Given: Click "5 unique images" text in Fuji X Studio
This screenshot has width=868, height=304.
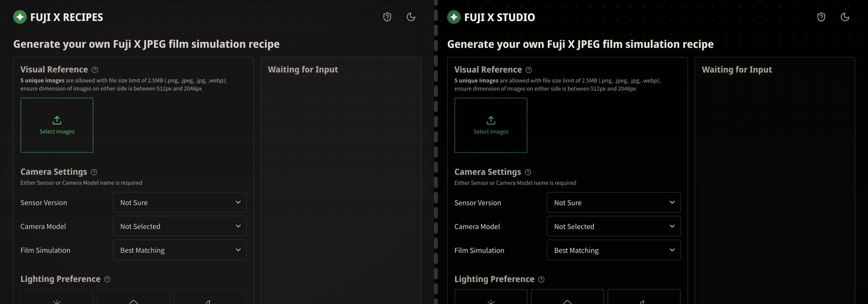Looking at the screenshot, I should coord(476,81).
